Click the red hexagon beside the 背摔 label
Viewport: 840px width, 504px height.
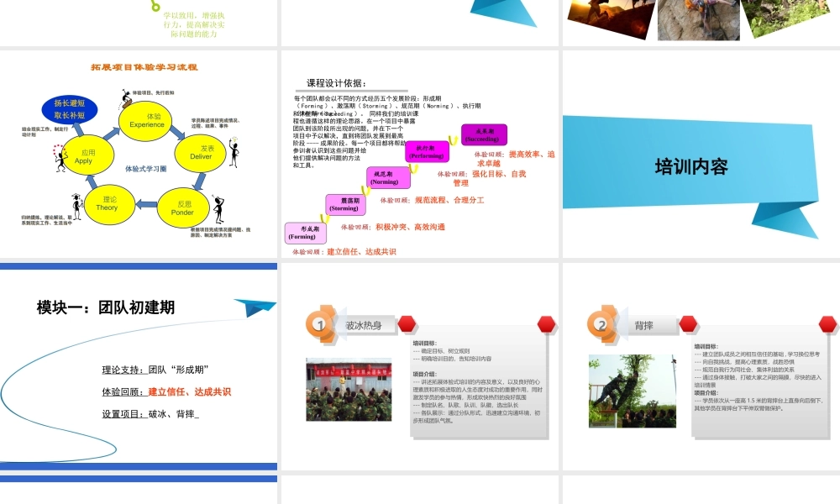pos(689,324)
